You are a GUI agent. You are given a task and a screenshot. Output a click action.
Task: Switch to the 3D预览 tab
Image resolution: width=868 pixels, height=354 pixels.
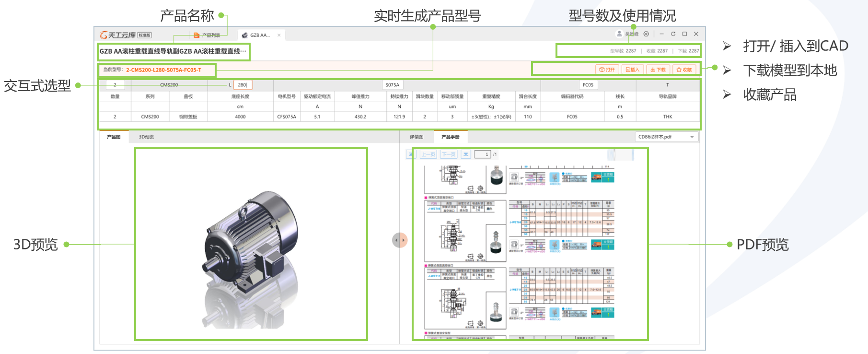(146, 137)
